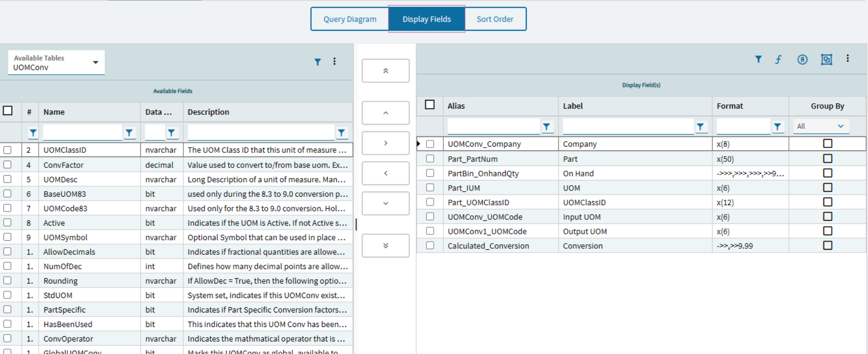Click the circled R icon in Display Fields toolbar
Viewport: 868px width, 354px height.
(802, 59)
